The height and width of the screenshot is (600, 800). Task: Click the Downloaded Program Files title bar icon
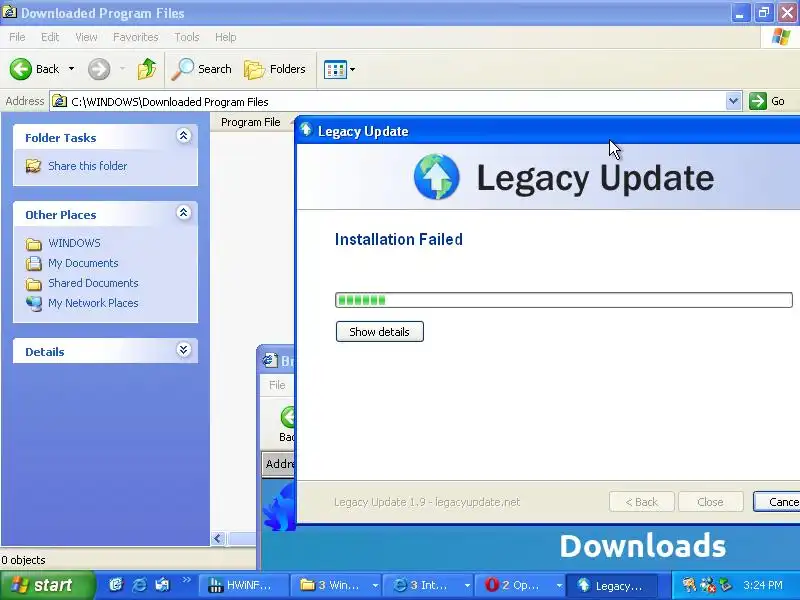[9, 11]
